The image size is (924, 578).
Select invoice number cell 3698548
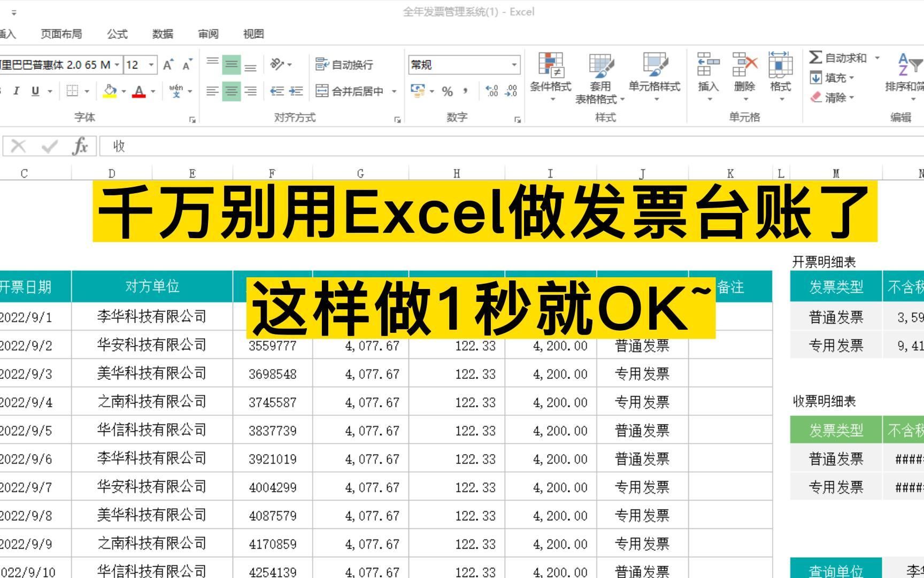pos(273,374)
